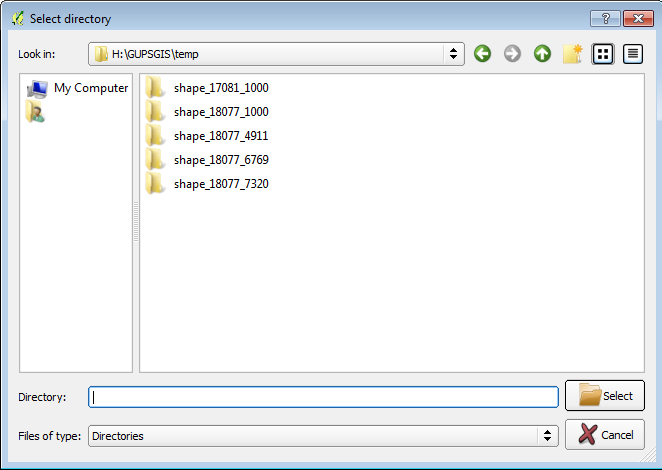Click the Select button

click(605, 396)
